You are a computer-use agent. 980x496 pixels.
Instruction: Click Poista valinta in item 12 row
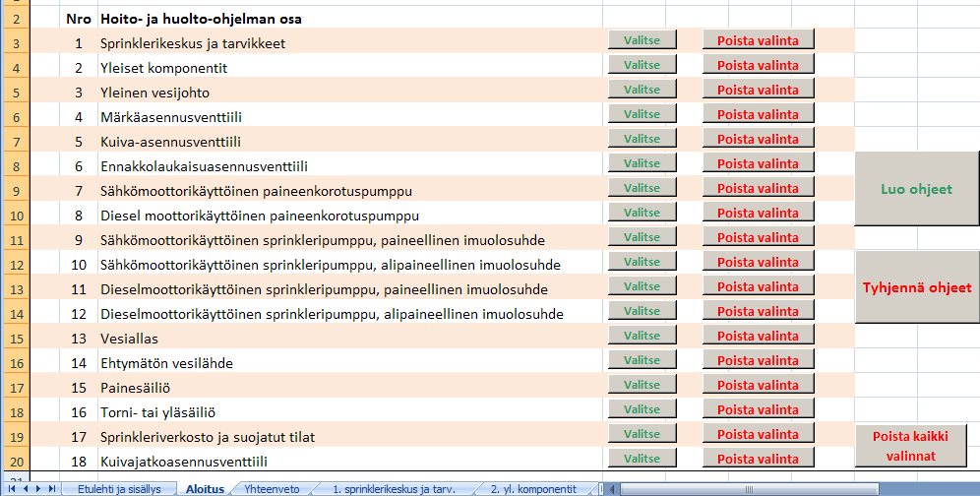click(x=759, y=311)
